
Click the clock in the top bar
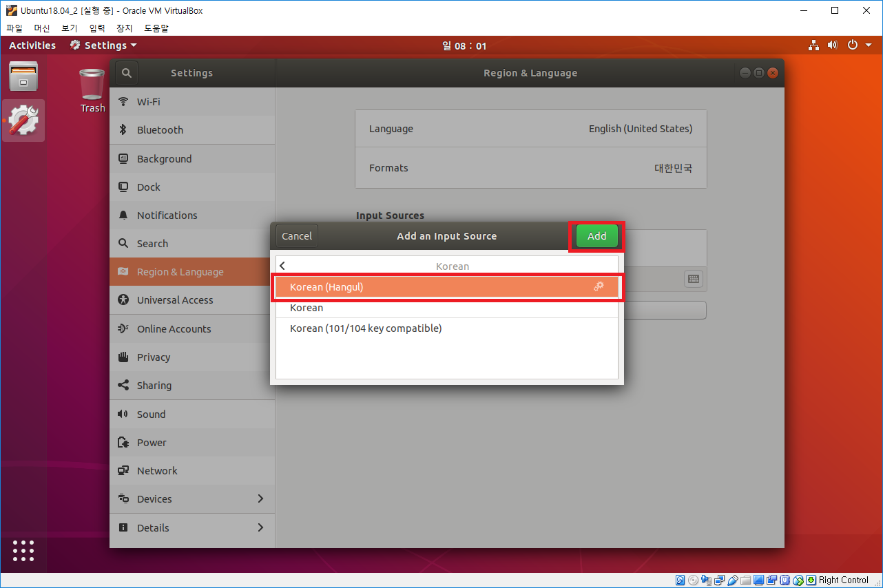point(464,46)
